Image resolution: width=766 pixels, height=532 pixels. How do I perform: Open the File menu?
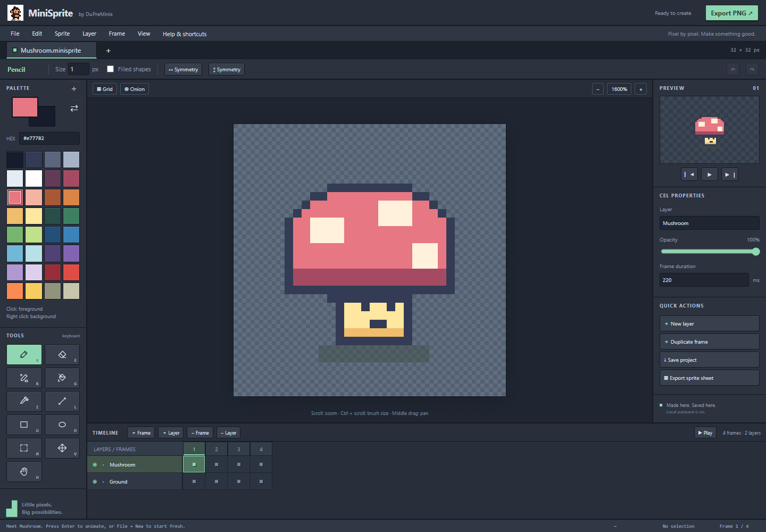tap(15, 34)
